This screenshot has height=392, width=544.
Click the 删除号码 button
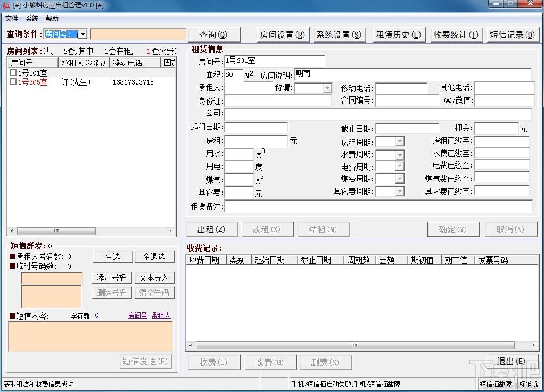coord(112,293)
